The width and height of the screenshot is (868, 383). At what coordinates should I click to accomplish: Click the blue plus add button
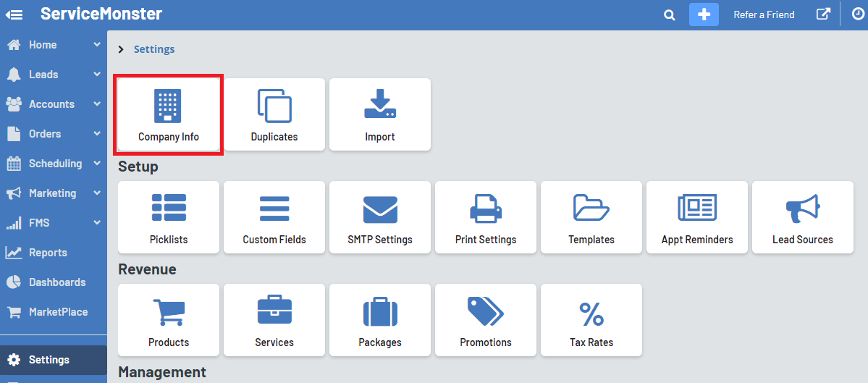pyautogui.click(x=704, y=14)
